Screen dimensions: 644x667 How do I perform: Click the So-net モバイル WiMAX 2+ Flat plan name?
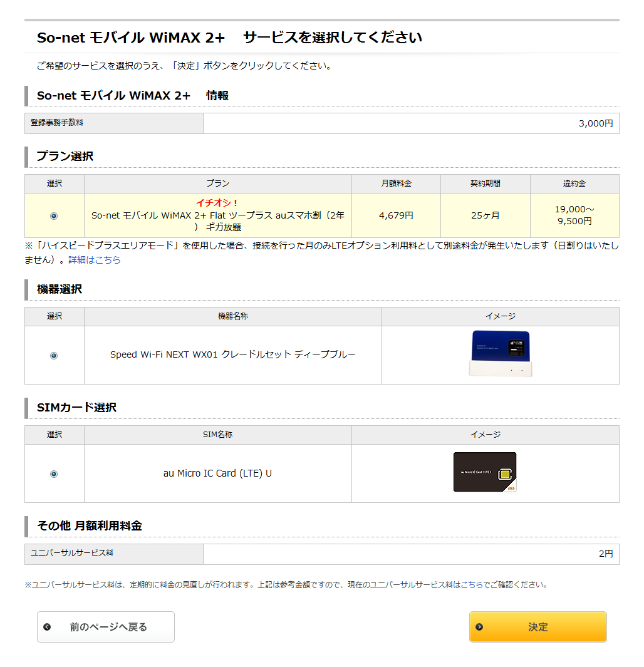(x=218, y=221)
